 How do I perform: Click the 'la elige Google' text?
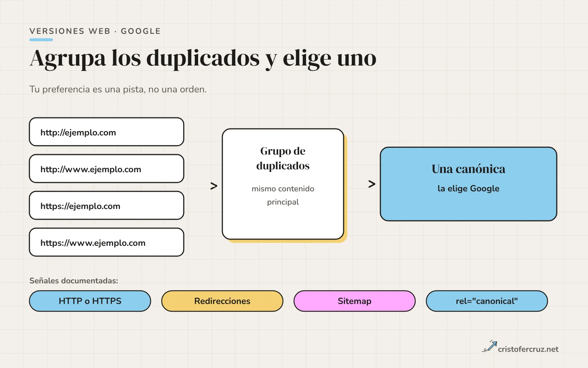tap(469, 188)
